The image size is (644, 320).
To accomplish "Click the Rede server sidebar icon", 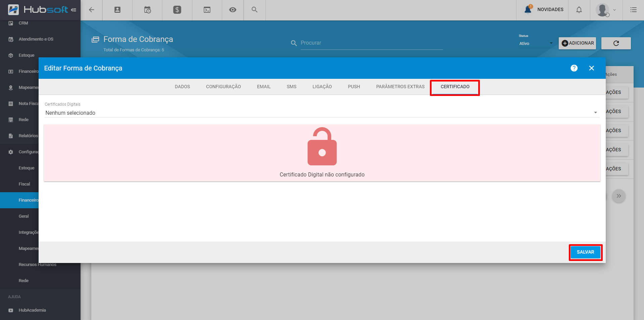I will tap(11, 120).
